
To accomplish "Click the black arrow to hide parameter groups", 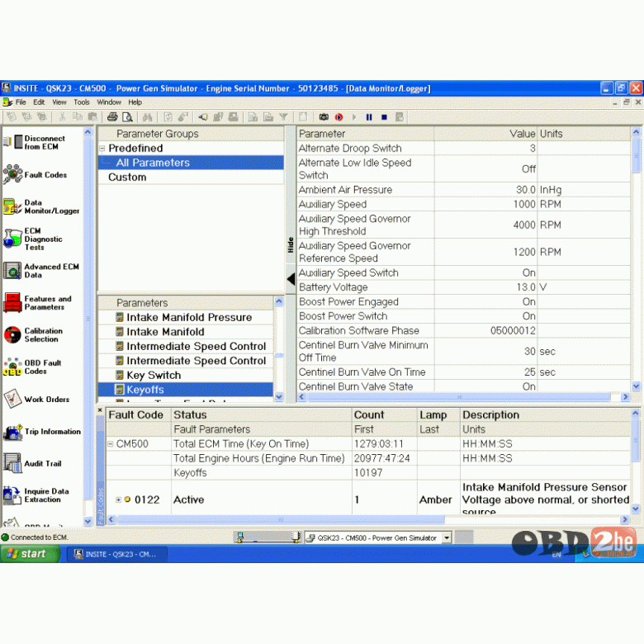I will click(x=291, y=279).
